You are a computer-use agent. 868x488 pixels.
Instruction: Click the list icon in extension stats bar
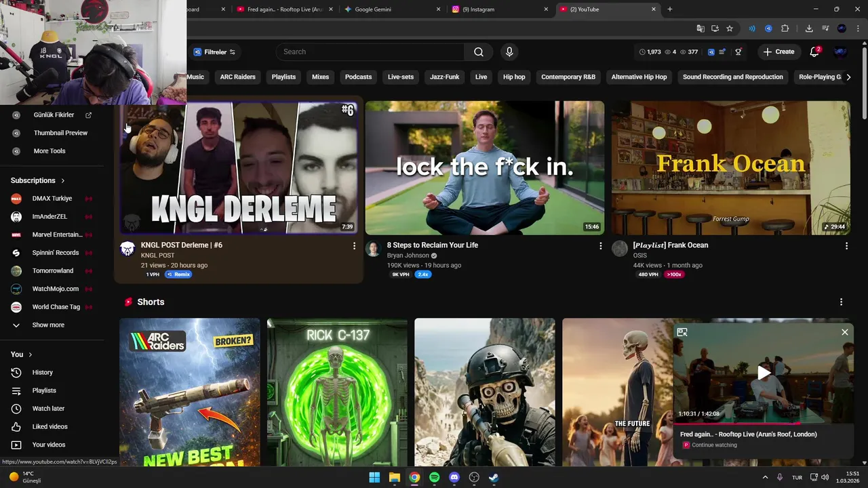(x=722, y=52)
